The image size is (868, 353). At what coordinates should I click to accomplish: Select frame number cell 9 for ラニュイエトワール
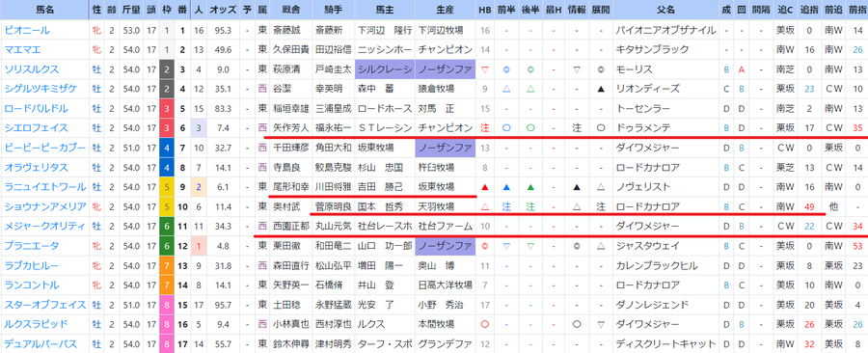[x=181, y=187]
